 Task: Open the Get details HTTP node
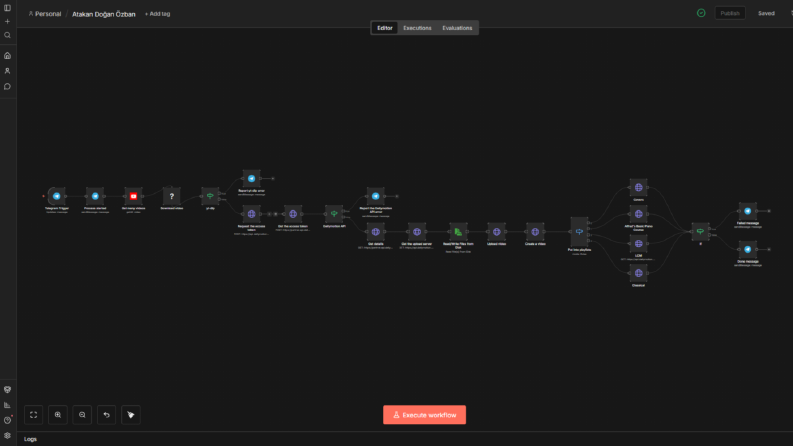376,232
